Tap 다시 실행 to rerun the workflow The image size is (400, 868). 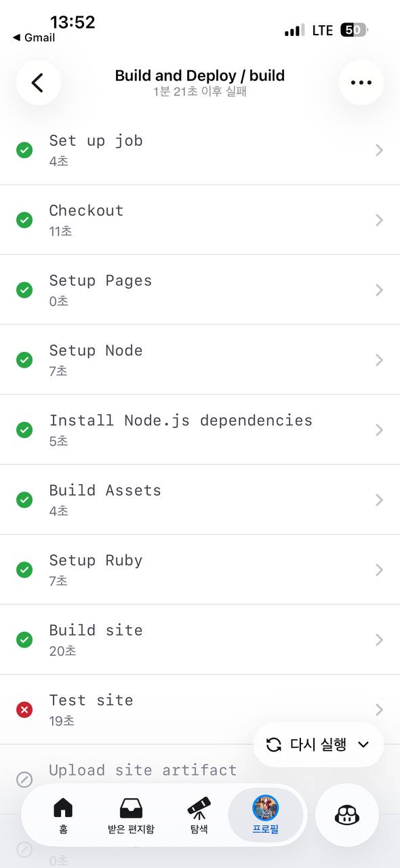(312, 744)
